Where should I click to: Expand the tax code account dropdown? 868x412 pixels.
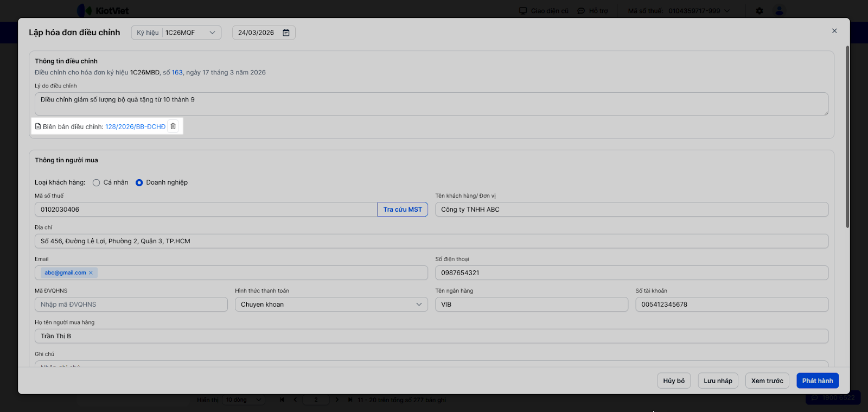727,11
